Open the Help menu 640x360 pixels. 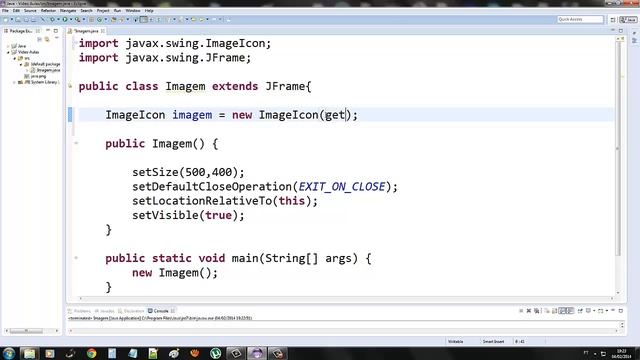[149, 11]
